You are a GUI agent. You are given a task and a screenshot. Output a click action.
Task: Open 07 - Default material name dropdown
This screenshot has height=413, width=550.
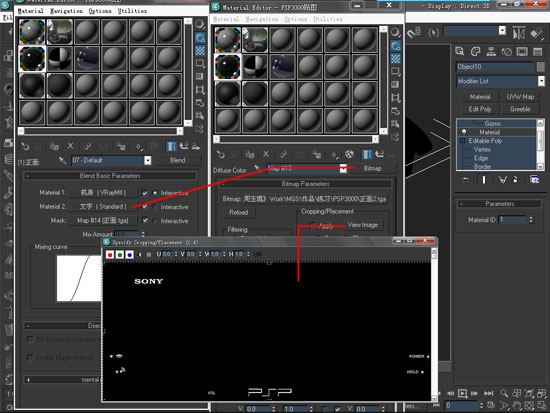click(148, 160)
